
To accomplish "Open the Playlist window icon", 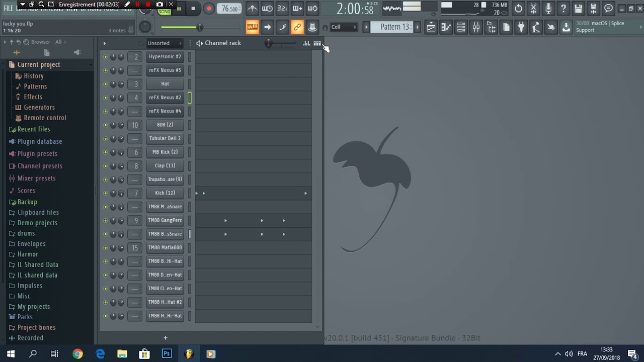I will click(431, 27).
